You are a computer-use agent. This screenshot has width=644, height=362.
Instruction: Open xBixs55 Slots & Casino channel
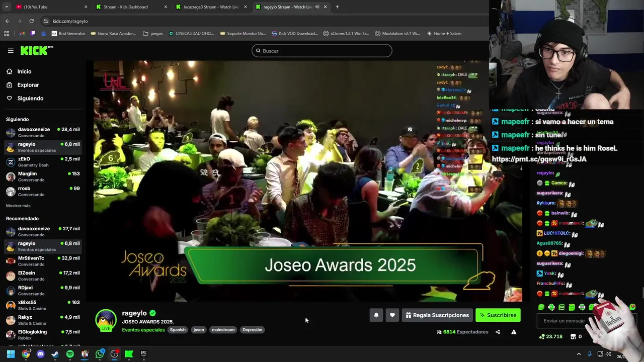(43, 305)
